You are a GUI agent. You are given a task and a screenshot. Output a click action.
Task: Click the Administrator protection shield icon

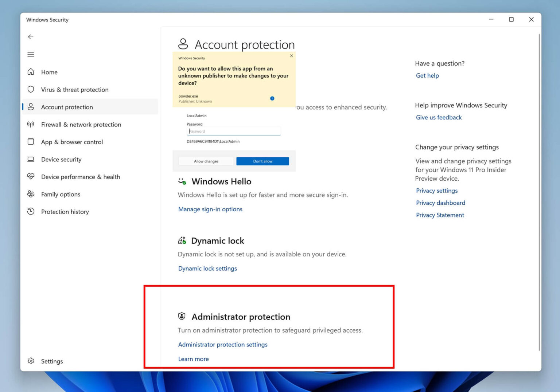click(x=182, y=316)
